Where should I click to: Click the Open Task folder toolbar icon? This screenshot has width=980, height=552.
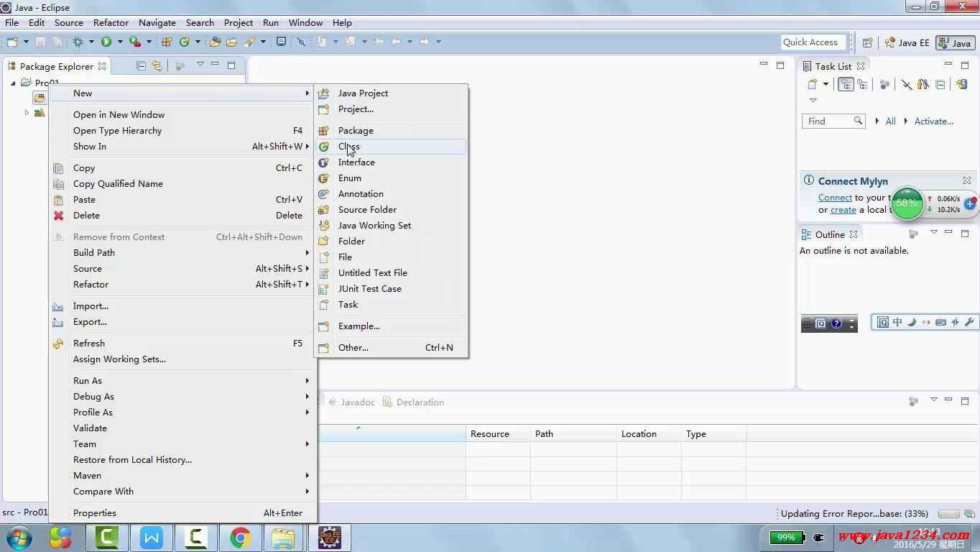(231, 42)
